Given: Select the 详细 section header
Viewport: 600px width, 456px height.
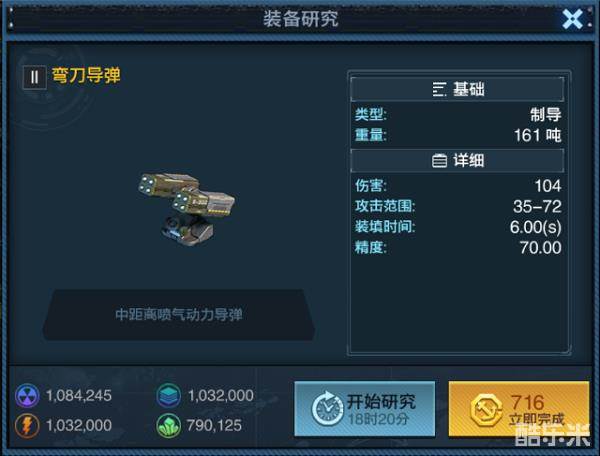Looking at the screenshot, I should click(x=457, y=161).
